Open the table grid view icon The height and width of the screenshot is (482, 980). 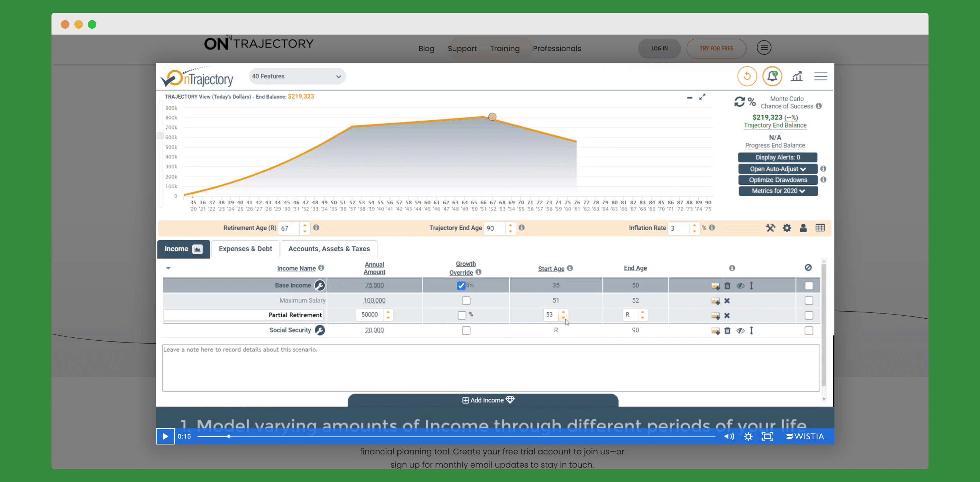coord(820,228)
